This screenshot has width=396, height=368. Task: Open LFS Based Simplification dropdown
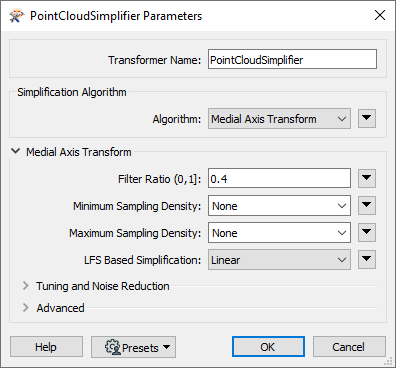(x=279, y=260)
